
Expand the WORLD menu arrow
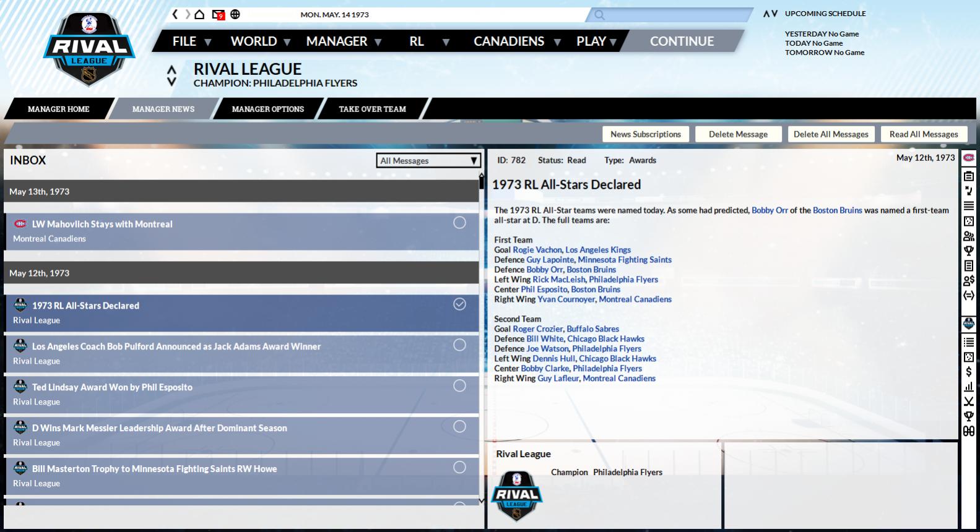pos(287,42)
